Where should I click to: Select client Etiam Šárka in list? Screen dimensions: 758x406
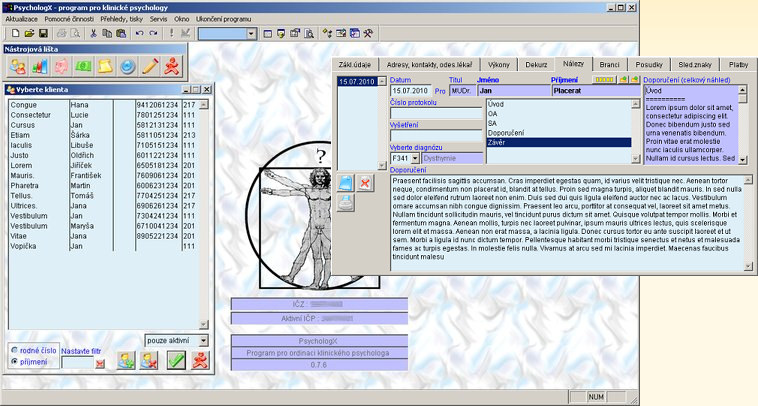tap(104, 135)
